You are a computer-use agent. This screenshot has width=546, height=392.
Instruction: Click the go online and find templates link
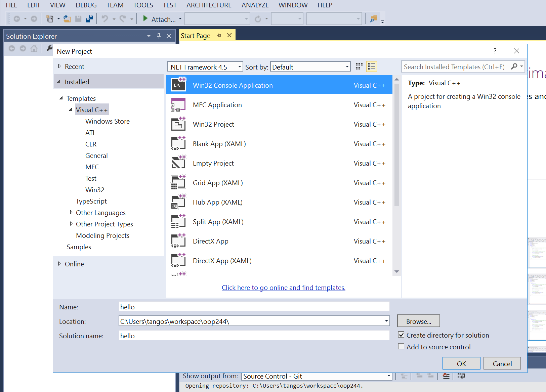[x=283, y=288]
